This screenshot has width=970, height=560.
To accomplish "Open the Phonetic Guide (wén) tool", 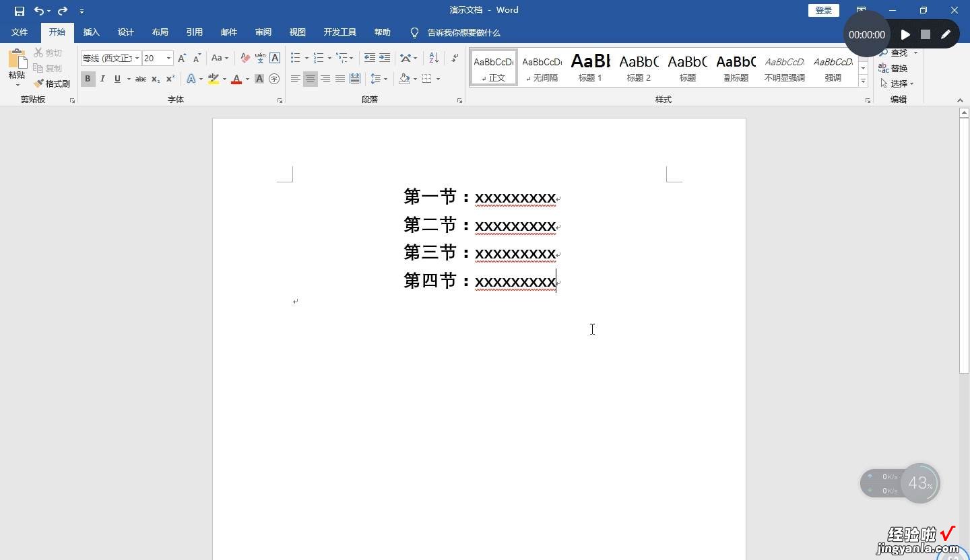I will click(x=260, y=59).
